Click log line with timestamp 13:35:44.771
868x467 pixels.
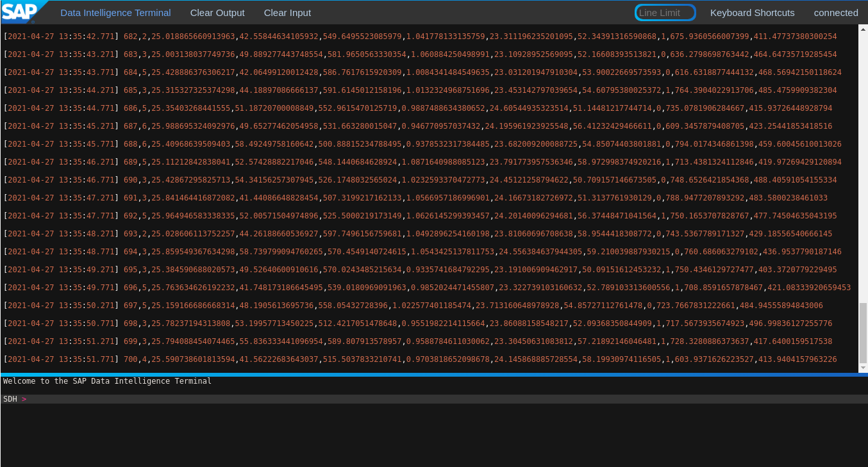(418, 108)
